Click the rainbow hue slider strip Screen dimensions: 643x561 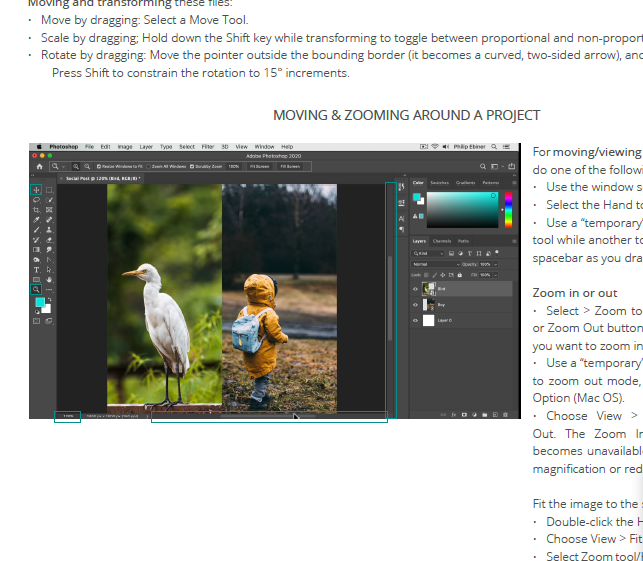(508, 210)
